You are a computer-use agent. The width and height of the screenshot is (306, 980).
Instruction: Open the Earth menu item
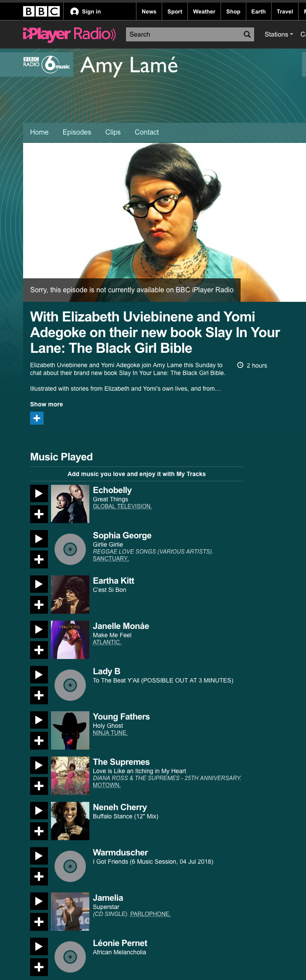pos(258,11)
